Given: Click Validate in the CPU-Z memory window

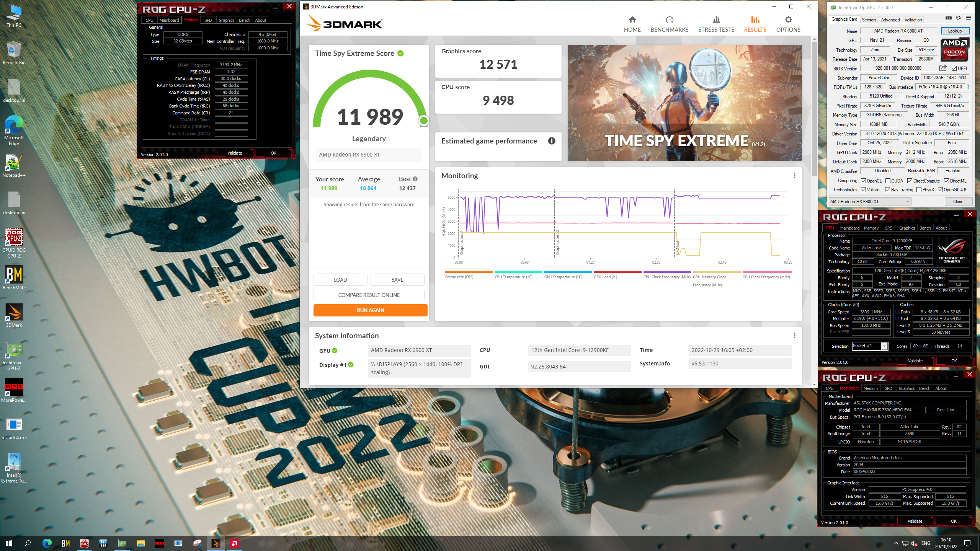Looking at the screenshot, I should click(x=235, y=153).
